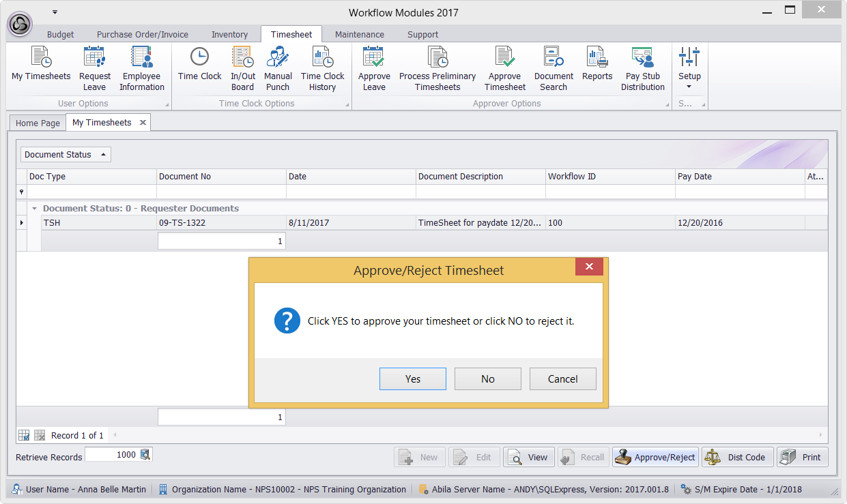Toggle sort on Document Status grouping field
847x504 pixels.
point(66,155)
